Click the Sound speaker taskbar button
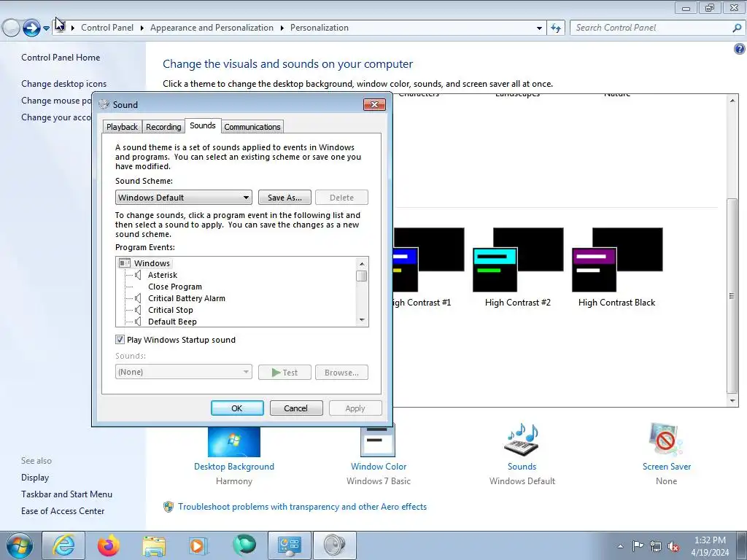Viewport: 747px width, 560px height. 334,545
